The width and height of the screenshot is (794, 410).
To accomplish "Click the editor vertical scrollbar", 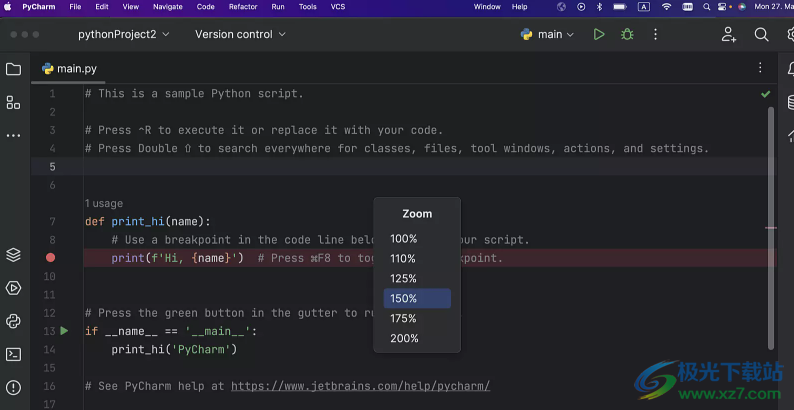I will (x=771, y=228).
